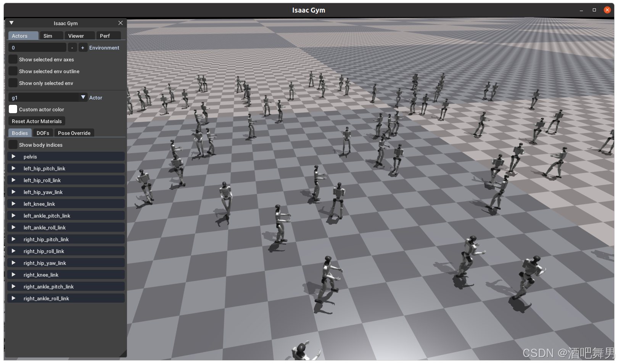618x364 pixels.
Task: Expand the left_hip_yaw_link entry
Action: pos(66,192)
